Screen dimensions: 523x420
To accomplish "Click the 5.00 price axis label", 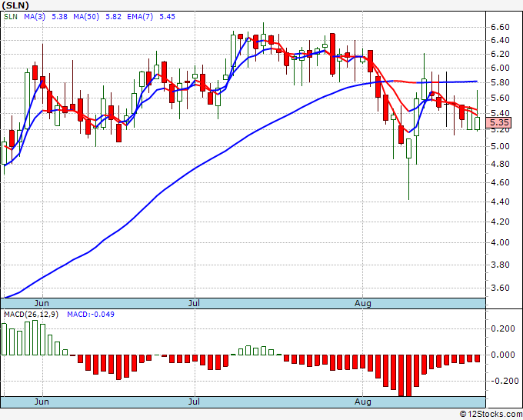I will click(500, 146).
